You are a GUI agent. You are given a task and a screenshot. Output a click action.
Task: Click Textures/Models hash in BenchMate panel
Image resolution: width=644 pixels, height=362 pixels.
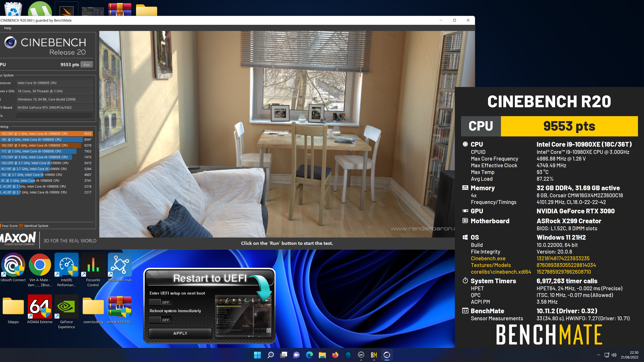tap(566, 265)
